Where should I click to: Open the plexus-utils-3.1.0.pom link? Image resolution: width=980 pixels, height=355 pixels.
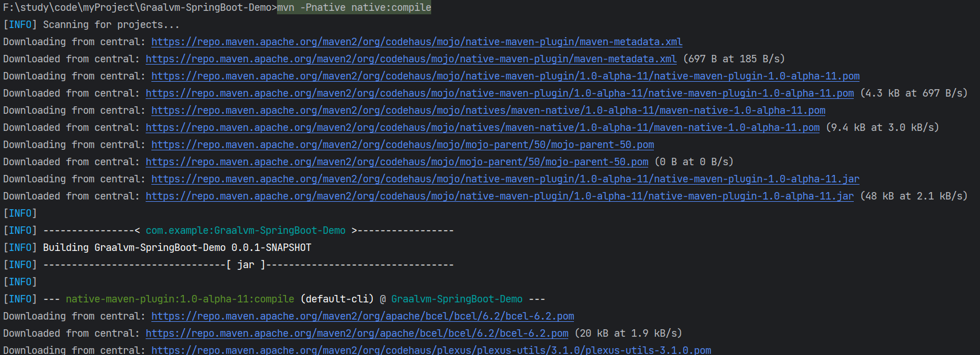click(431, 350)
